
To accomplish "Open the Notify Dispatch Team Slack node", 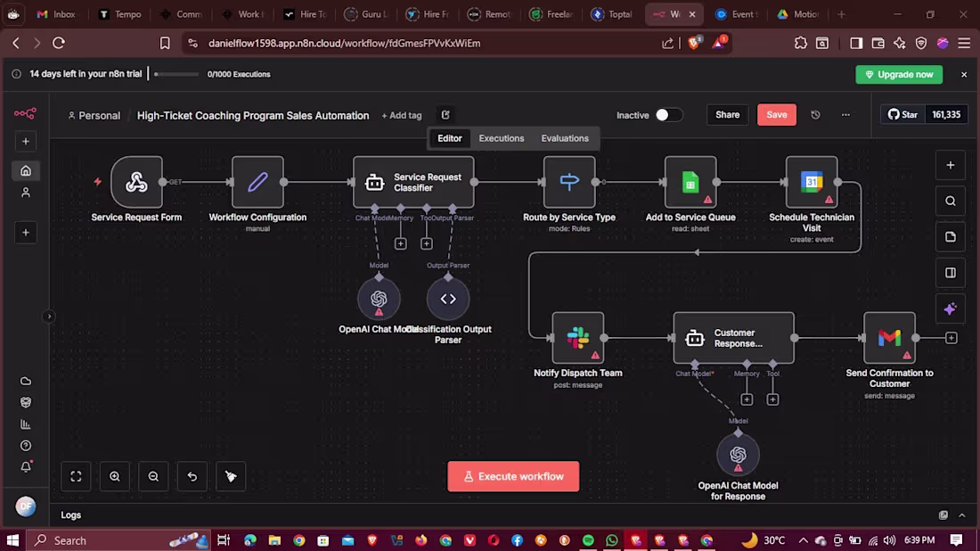I will [x=577, y=338].
